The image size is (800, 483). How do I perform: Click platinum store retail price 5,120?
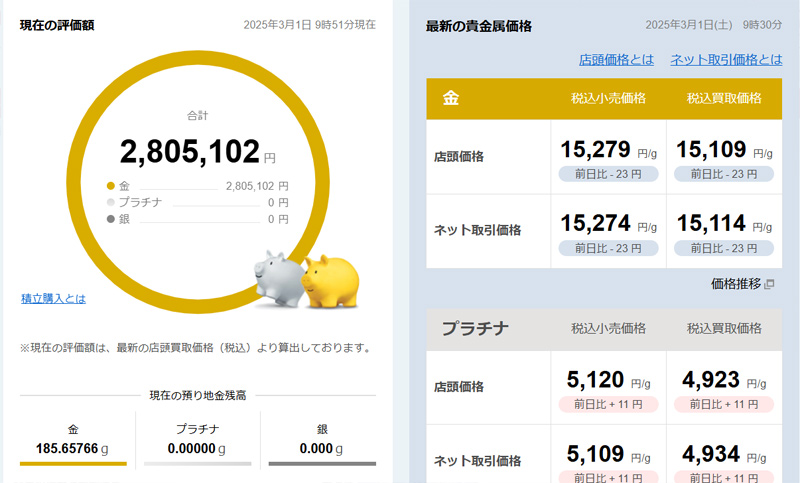[x=595, y=379]
